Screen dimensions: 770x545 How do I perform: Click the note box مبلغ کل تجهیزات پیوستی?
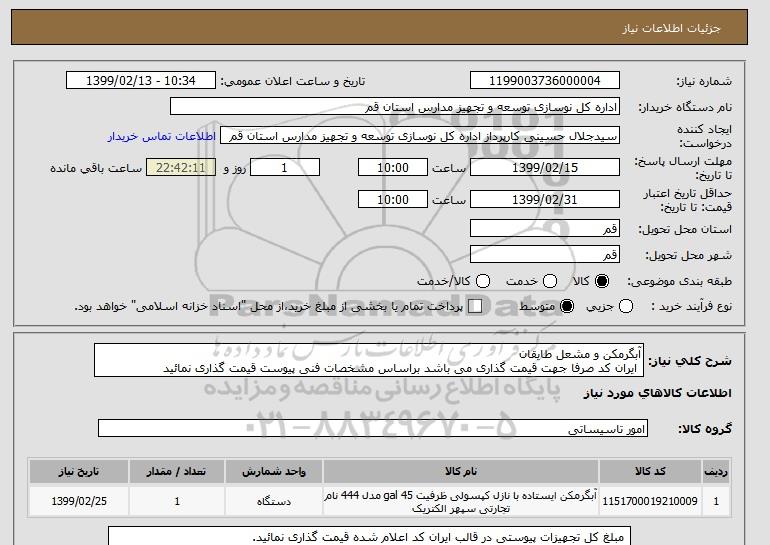[x=369, y=536]
